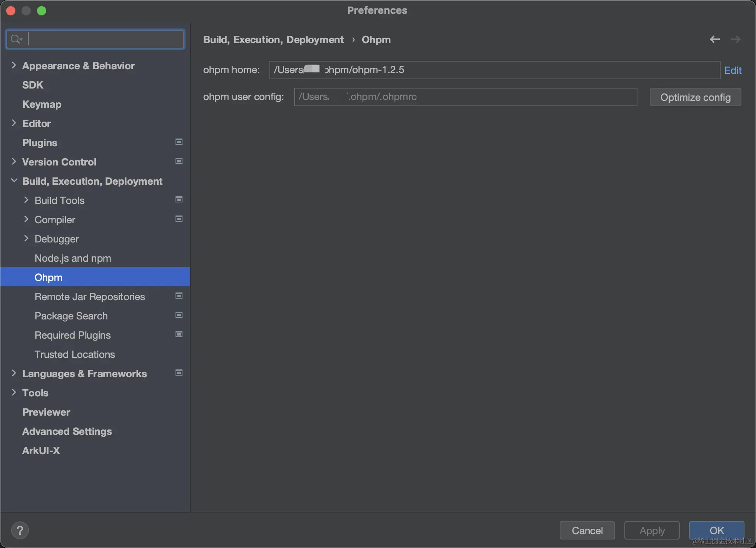Click project-level icon next to Plugins

tap(179, 142)
